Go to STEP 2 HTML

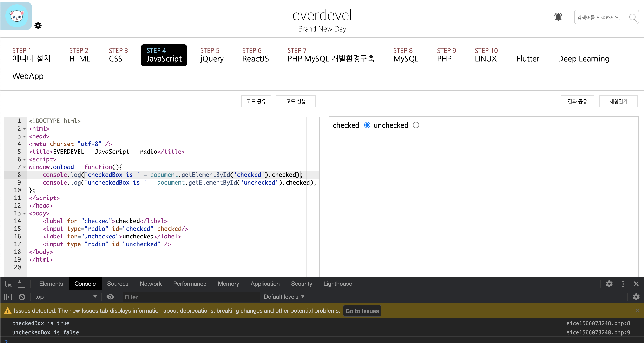(x=80, y=55)
